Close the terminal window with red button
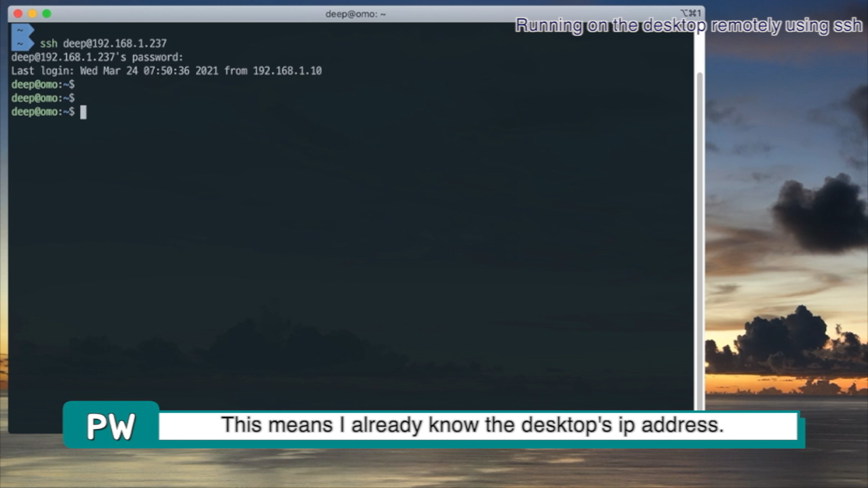This screenshot has height=488, width=868. (x=18, y=14)
